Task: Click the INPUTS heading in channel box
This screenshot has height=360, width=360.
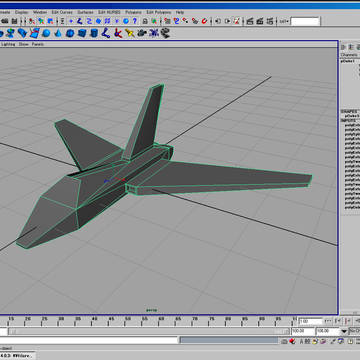Action: 348,120
